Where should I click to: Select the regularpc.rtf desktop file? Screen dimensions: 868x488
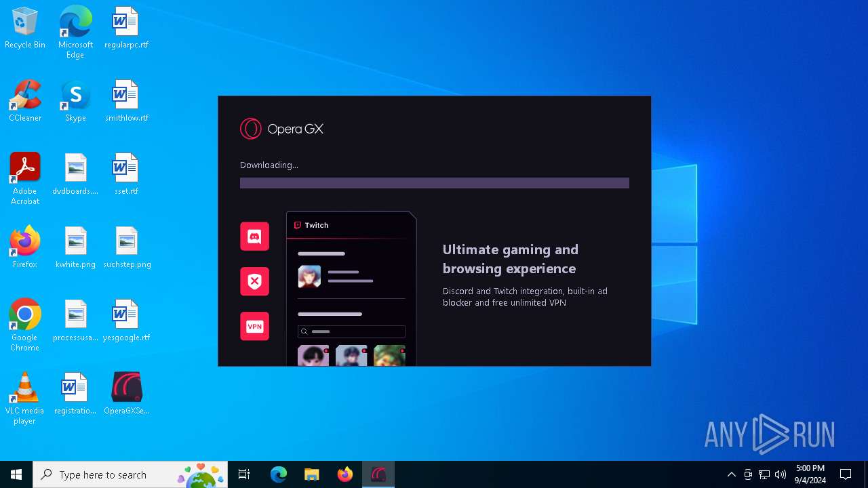tap(126, 28)
